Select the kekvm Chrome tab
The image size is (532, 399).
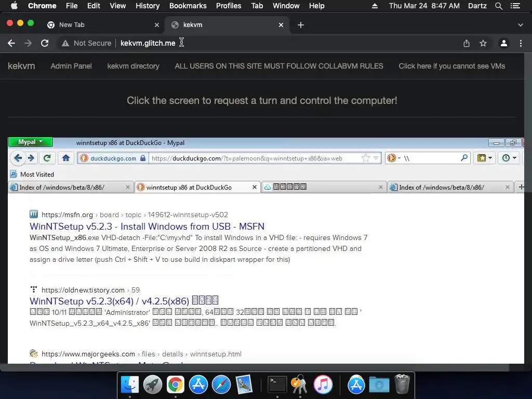(x=228, y=25)
